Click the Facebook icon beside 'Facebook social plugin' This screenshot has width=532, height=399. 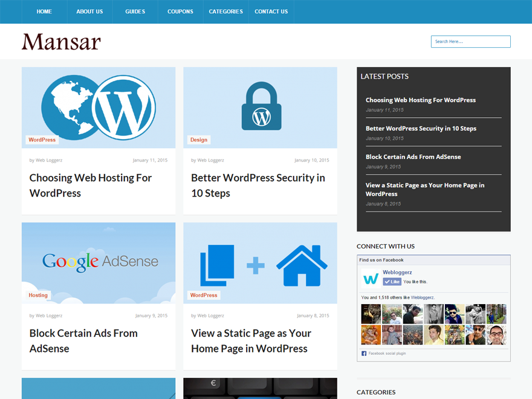(x=365, y=353)
